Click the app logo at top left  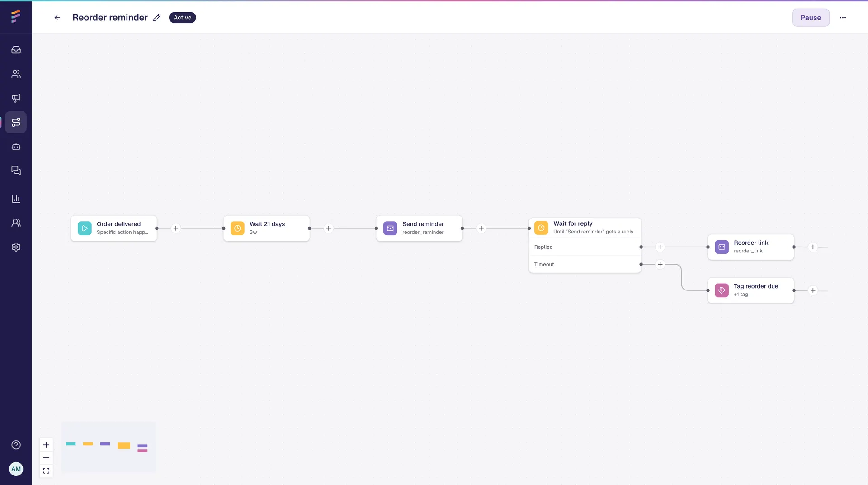pyautogui.click(x=16, y=16)
